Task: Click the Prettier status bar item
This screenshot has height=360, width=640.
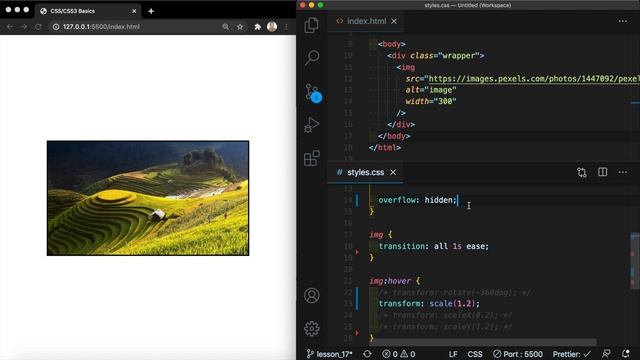Action: click(x=571, y=354)
